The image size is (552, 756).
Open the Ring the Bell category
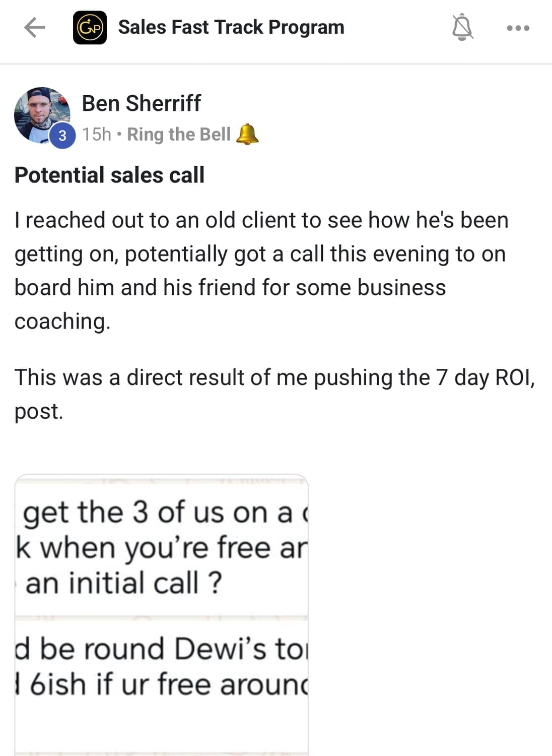pos(178,135)
